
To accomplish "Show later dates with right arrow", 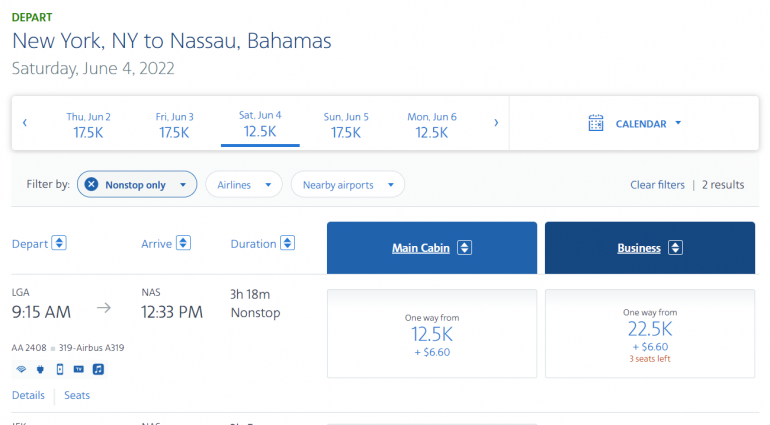I will (496, 123).
